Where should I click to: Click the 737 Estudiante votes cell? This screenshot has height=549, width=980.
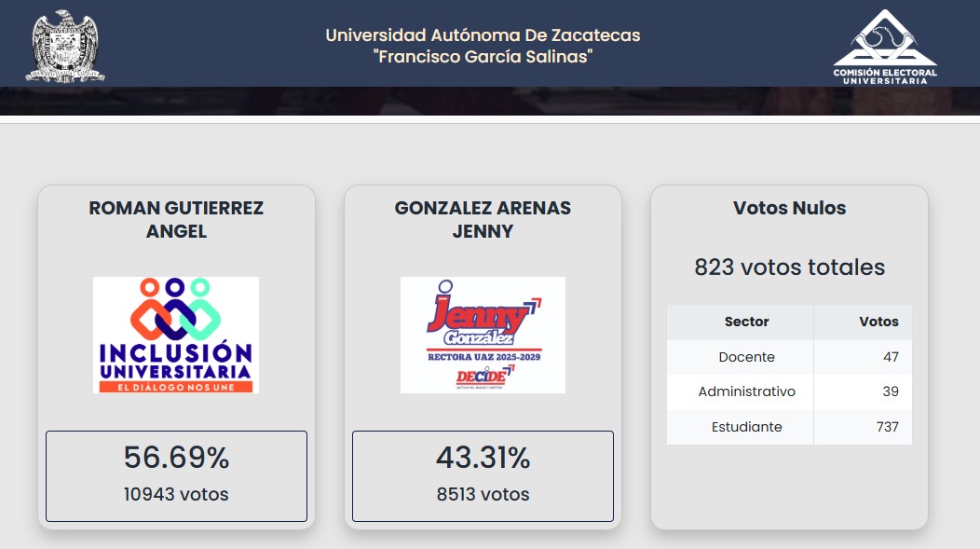click(x=863, y=427)
